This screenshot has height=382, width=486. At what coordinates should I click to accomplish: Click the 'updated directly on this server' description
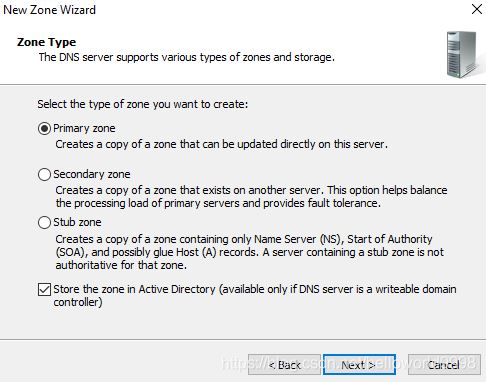tap(222, 144)
